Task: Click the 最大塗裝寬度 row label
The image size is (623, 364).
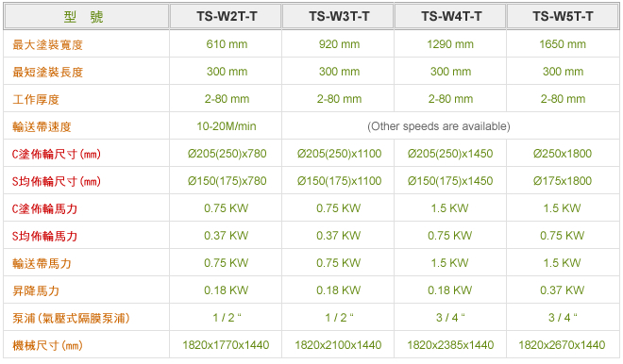Action: pos(48,45)
